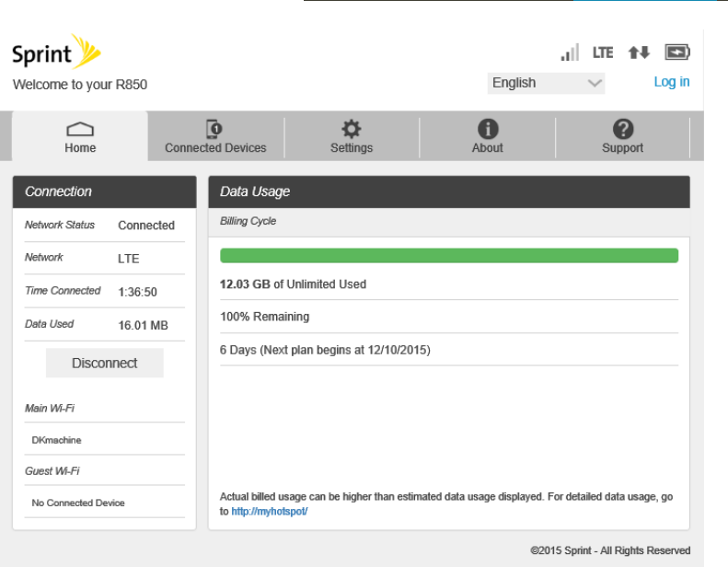728x567 pixels.
Task: Check the signal strength bars icon
Action: pyautogui.click(x=570, y=52)
